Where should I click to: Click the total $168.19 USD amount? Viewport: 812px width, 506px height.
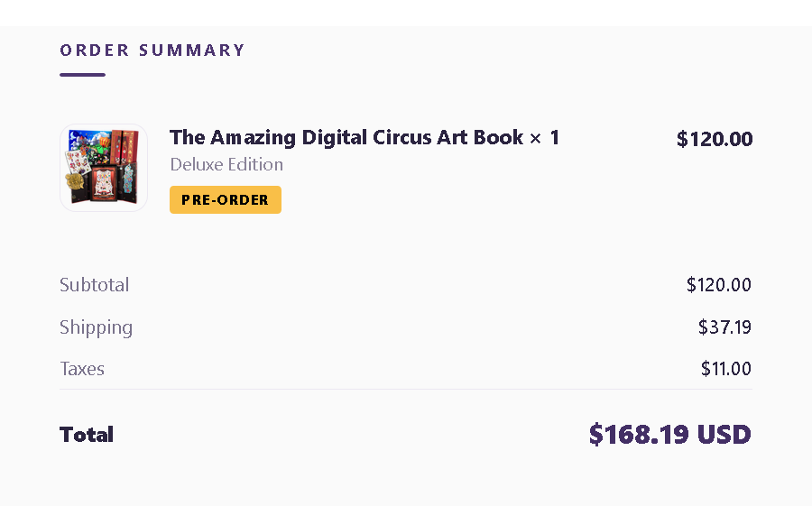point(670,434)
